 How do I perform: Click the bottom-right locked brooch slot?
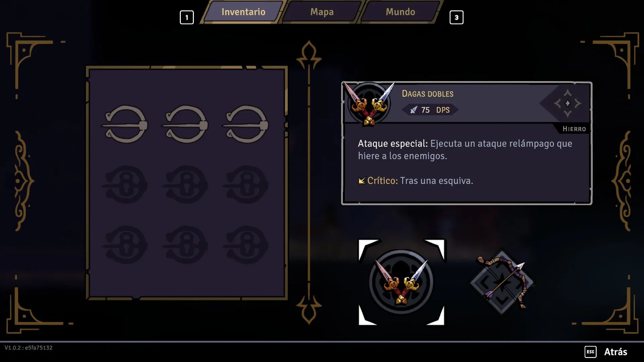pos(246,245)
